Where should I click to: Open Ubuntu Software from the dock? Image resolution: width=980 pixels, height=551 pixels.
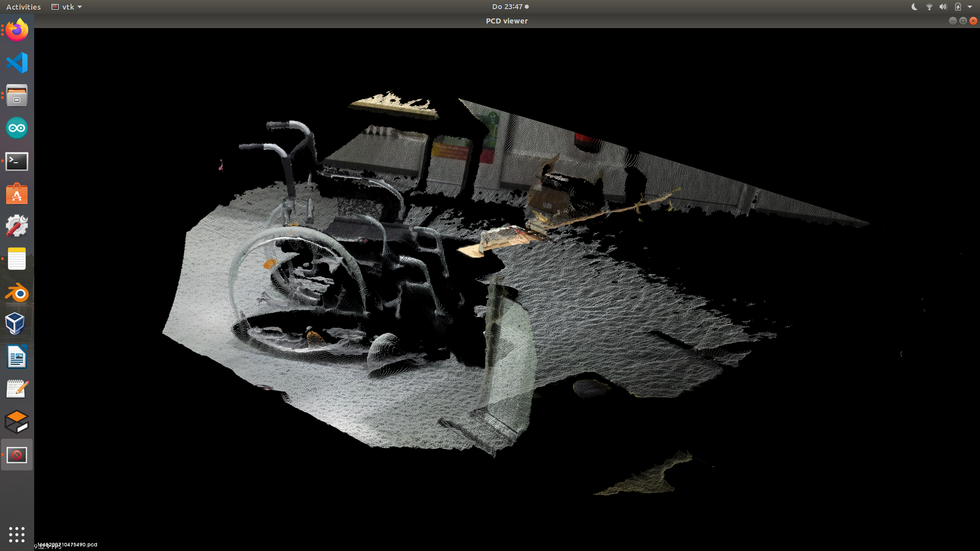coord(17,194)
